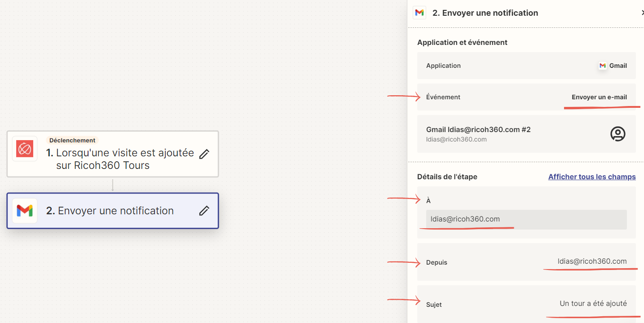Image resolution: width=644 pixels, height=323 pixels.
Task: Open the Gmail ldias@ricoh360.com #2 account row
Action: click(x=526, y=134)
